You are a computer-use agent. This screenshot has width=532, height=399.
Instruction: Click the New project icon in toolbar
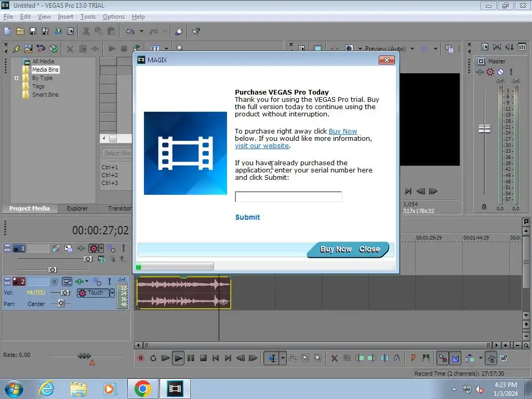click(x=7, y=31)
